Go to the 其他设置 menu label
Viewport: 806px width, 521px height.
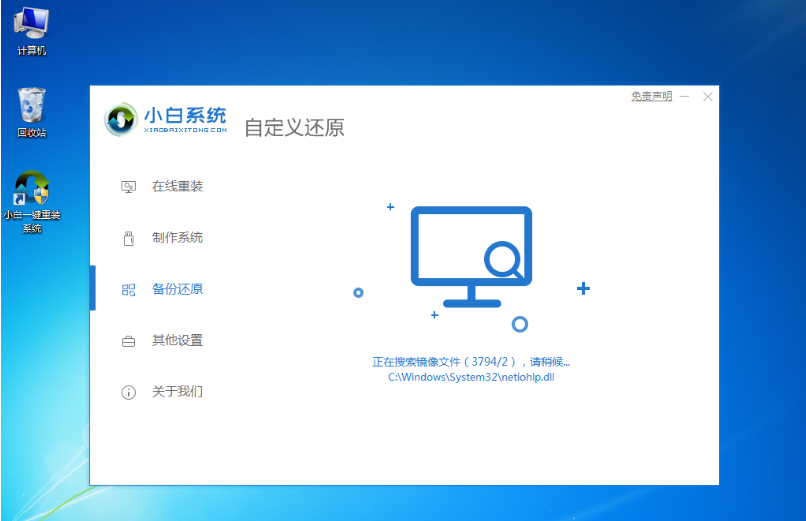click(x=177, y=341)
